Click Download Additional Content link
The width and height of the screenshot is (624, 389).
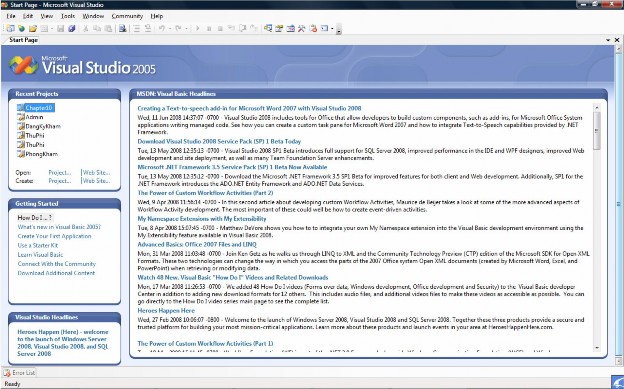pos(56,273)
